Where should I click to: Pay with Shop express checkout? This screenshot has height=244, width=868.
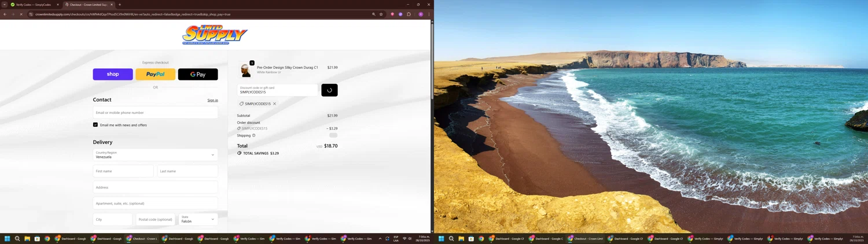[x=113, y=74]
